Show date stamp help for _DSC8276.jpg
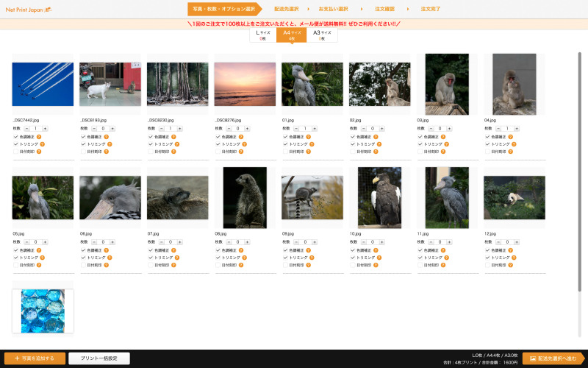Screen dimensions: 588x368 click(241, 152)
